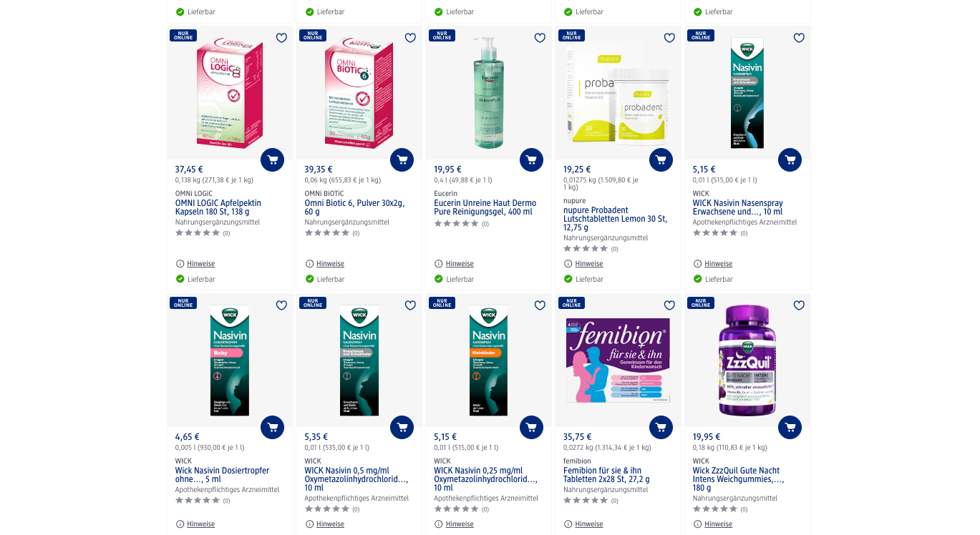Image resolution: width=980 pixels, height=535 pixels.
Task: Add OMNi LOGiC Apfelpektin Kapseln to cart
Action: [x=272, y=159]
